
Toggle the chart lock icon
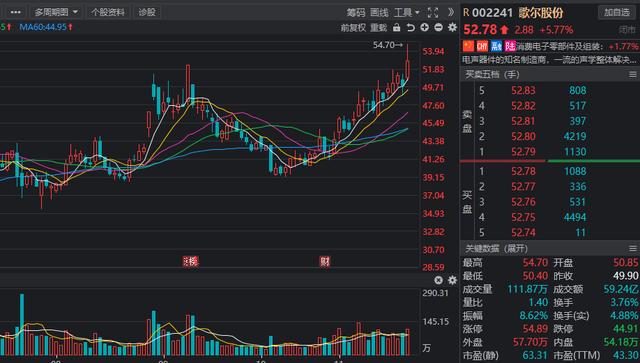[x=396, y=27]
